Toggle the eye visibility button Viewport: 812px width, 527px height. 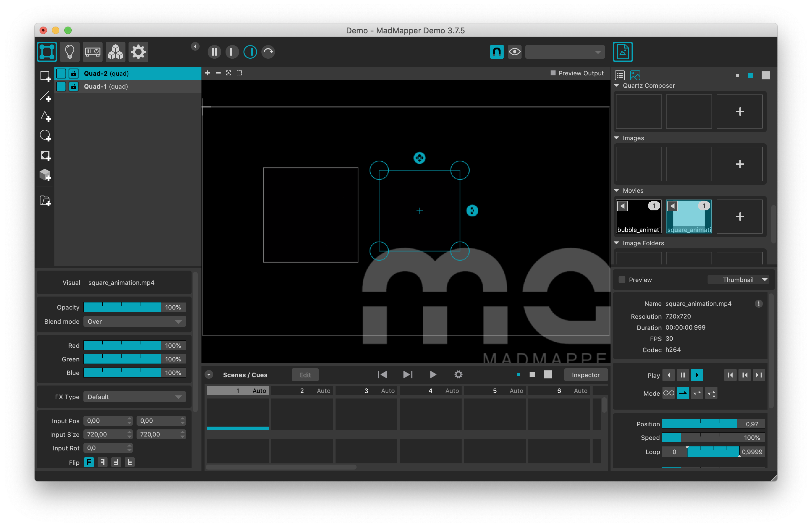coord(514,52)
